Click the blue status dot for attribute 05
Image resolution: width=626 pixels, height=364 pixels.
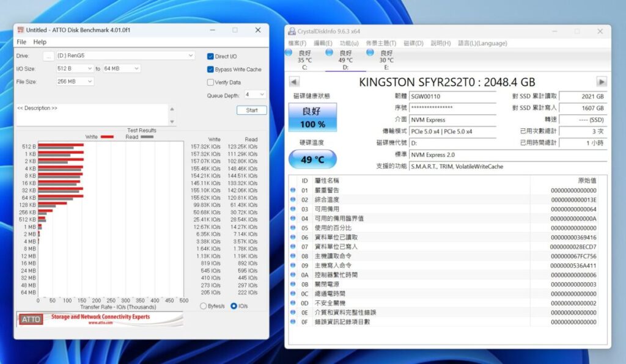tap(293, 228)
